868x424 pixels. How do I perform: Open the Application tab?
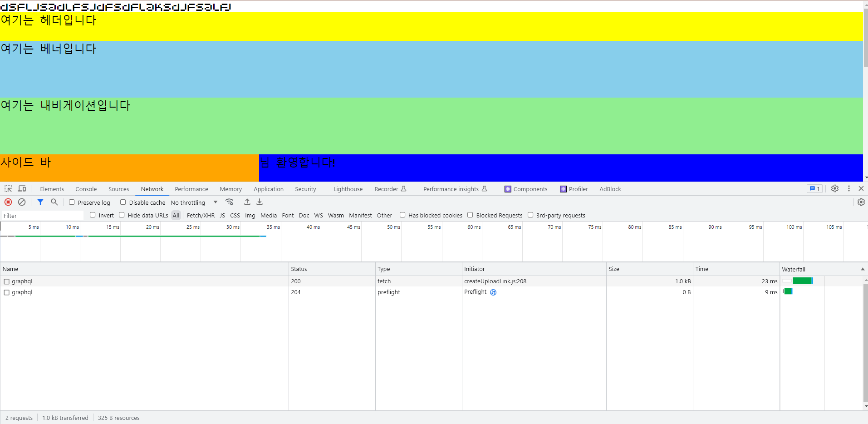pos(269,189)
